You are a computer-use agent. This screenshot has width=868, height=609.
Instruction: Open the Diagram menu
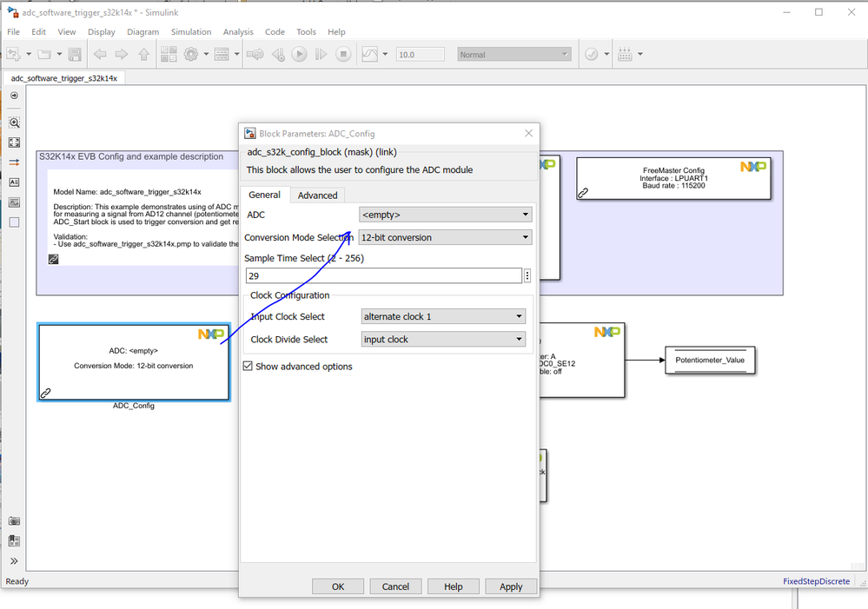point(142,31)
